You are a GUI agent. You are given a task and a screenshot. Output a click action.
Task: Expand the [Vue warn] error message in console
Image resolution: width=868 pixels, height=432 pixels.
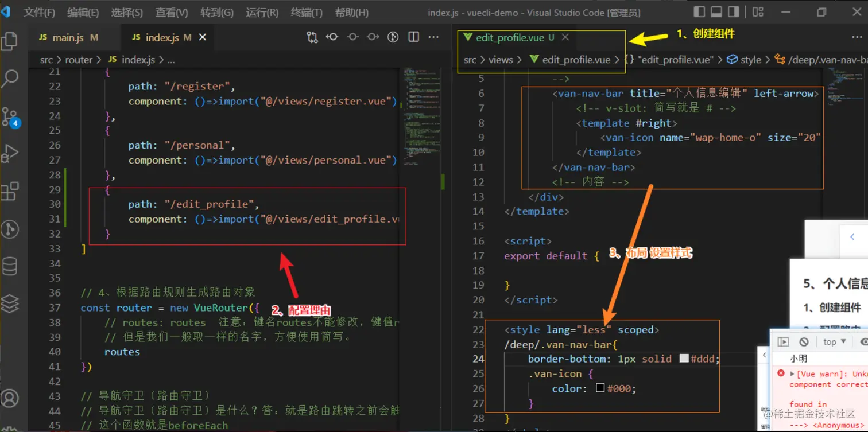pos(792,373)
